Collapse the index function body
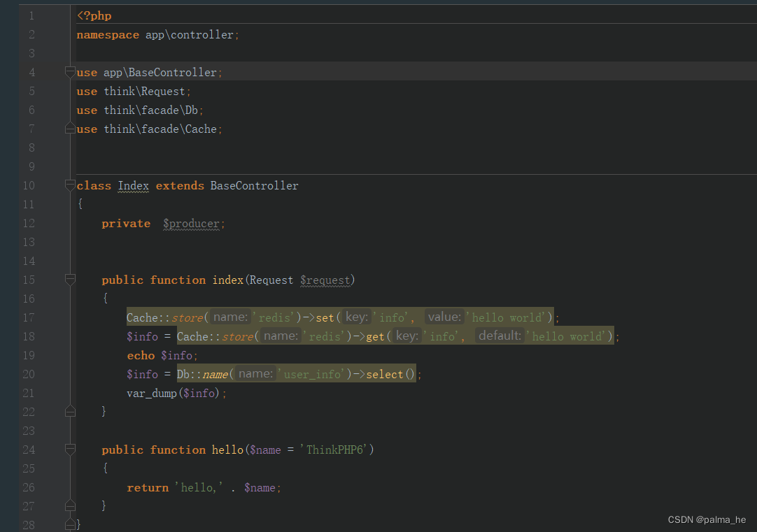This screenshot has height=532, width=757. click(x=69, y=279)
